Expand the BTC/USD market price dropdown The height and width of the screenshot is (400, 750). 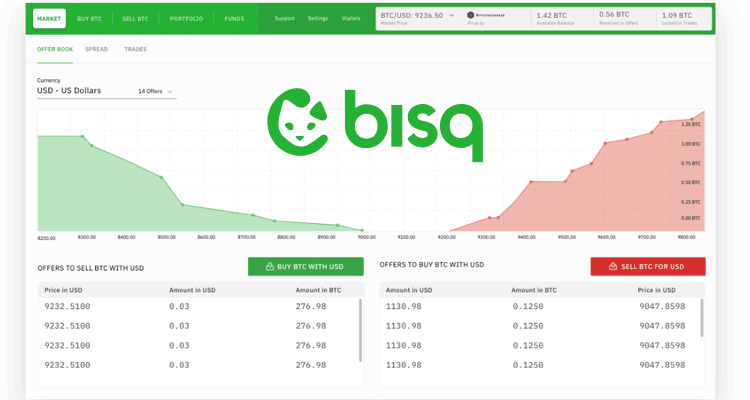[x=451, y=16]
